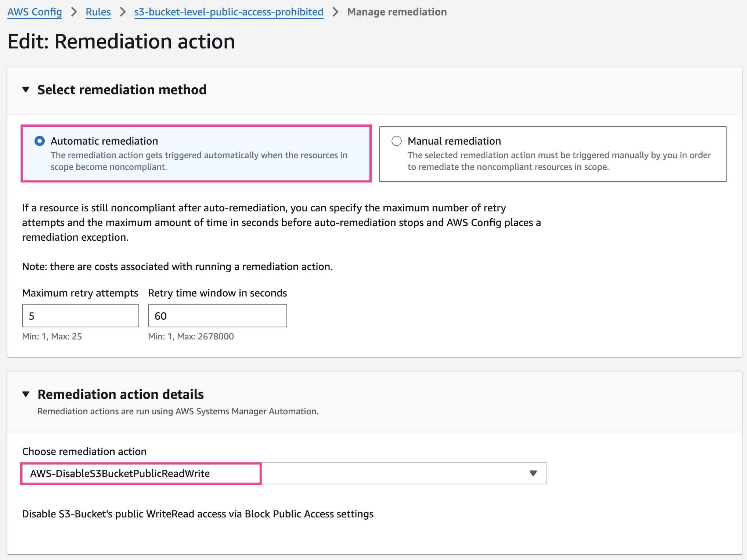Collapse the Remediation action details triangle

pyautogui.click(x=26, y=394)
